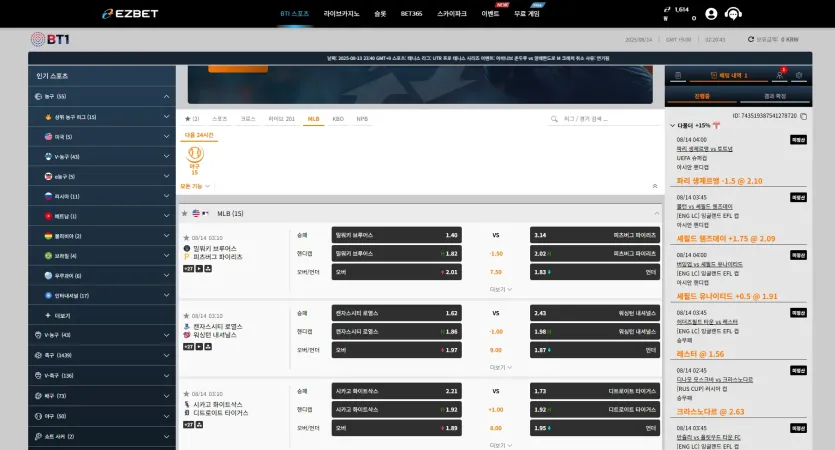This screenshot has width=835, height=450.
Task: Favorite the MLB (15) league star
Action: pos(184,213)
